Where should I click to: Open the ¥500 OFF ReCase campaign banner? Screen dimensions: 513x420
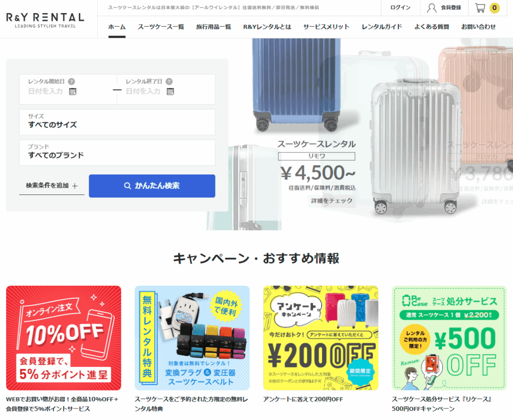click(449, 338)
